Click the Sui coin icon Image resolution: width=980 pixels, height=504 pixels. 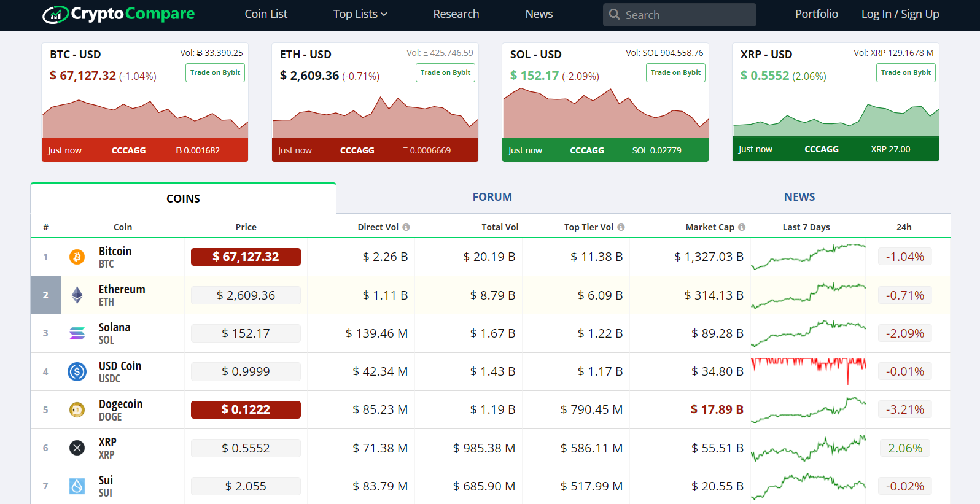point(77,486)
